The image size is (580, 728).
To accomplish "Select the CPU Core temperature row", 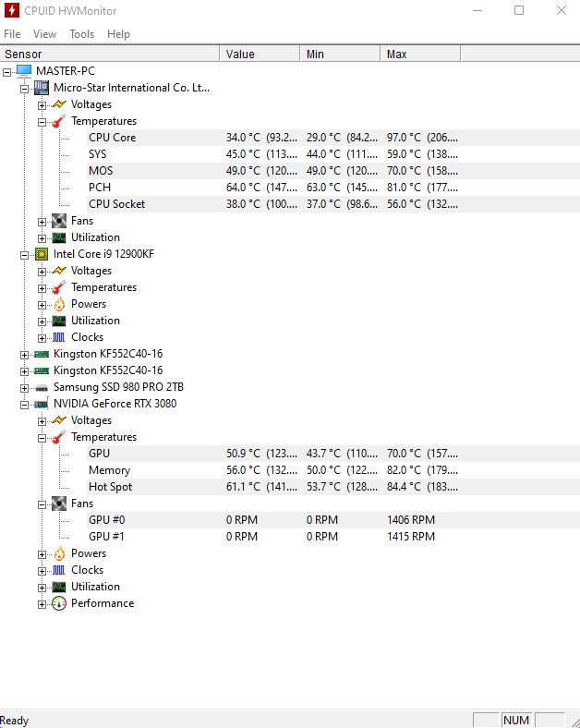I will coord(333,138).
